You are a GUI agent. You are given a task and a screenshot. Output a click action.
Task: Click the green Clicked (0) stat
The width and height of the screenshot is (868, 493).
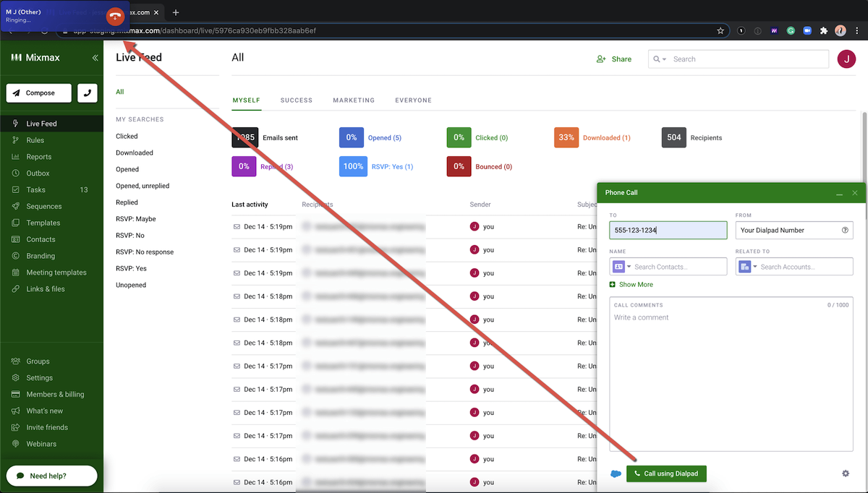(477, 137)
